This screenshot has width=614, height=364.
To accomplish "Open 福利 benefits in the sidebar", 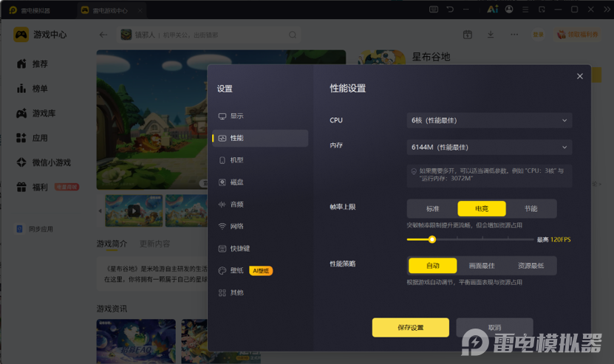I will click(x=33, y=187).
